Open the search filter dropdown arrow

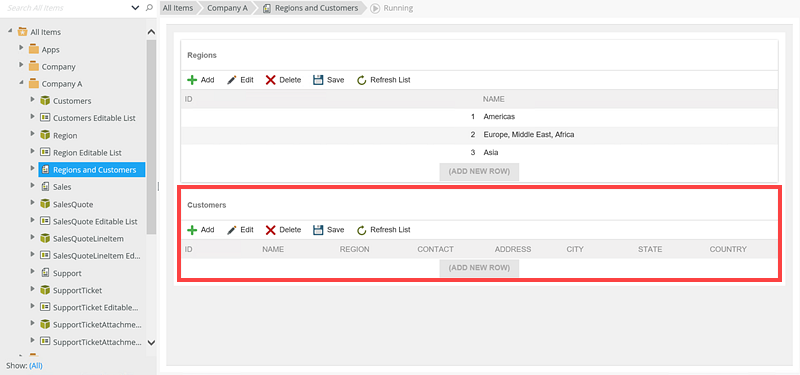(135, 8)
